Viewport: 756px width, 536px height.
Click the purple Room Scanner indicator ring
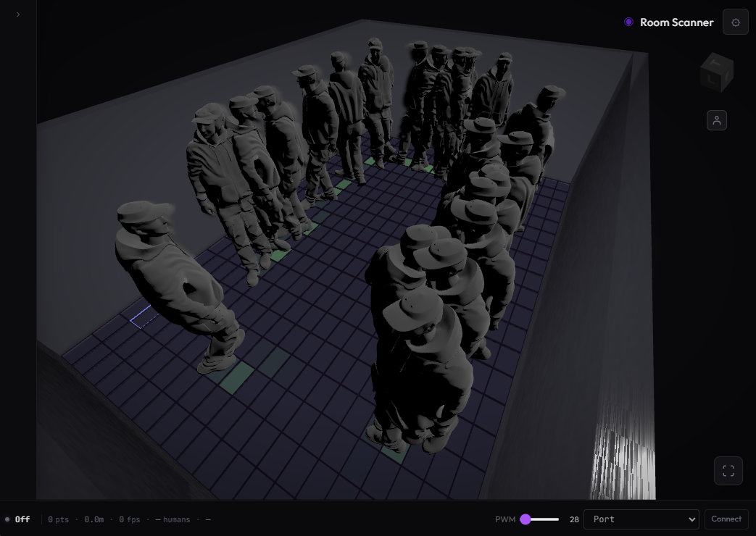628,22
